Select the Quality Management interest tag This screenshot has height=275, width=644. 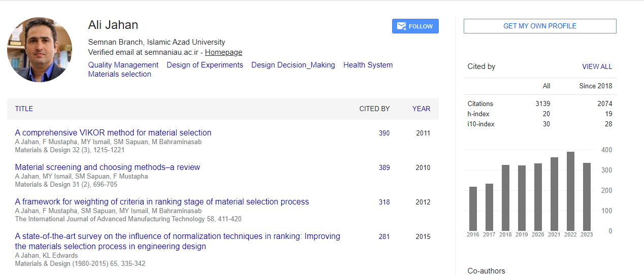click(x=123, y=65)
